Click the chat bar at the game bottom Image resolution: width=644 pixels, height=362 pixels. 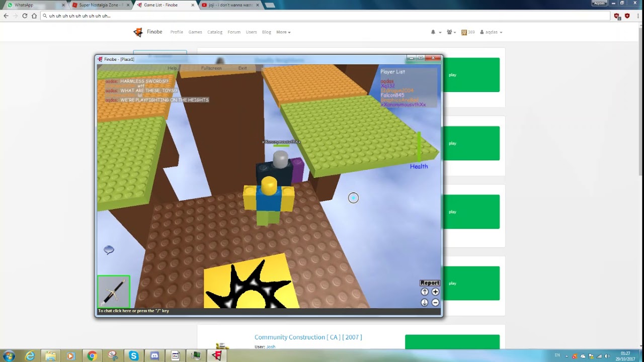pyautogui.click(x=269, y=311)
